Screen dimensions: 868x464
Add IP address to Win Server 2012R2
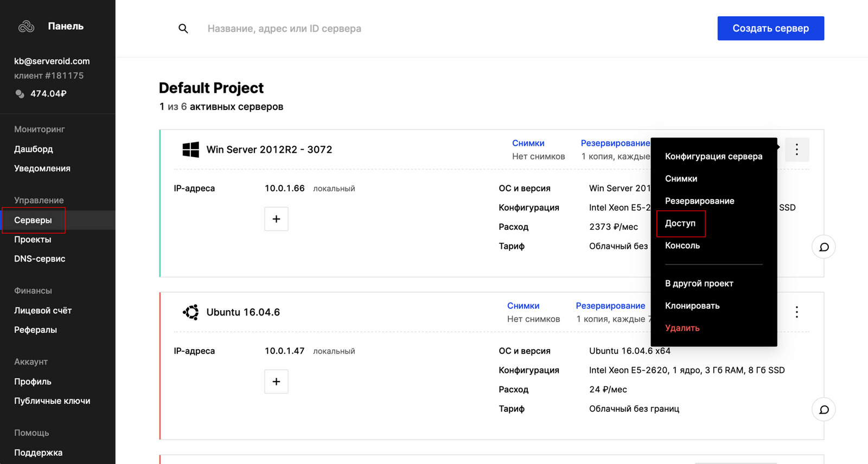click(276, 219)
